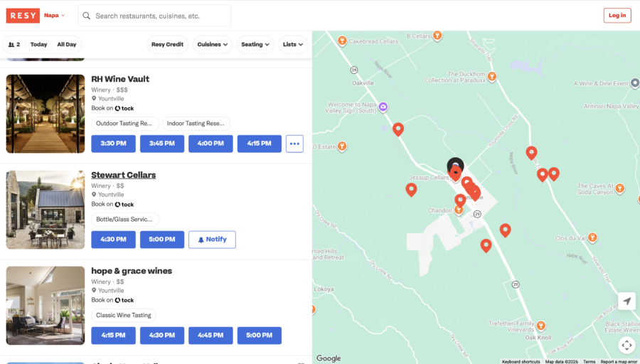Expand the Seating filter
Viewport: 640px width, 364px height.
point(255,45)
